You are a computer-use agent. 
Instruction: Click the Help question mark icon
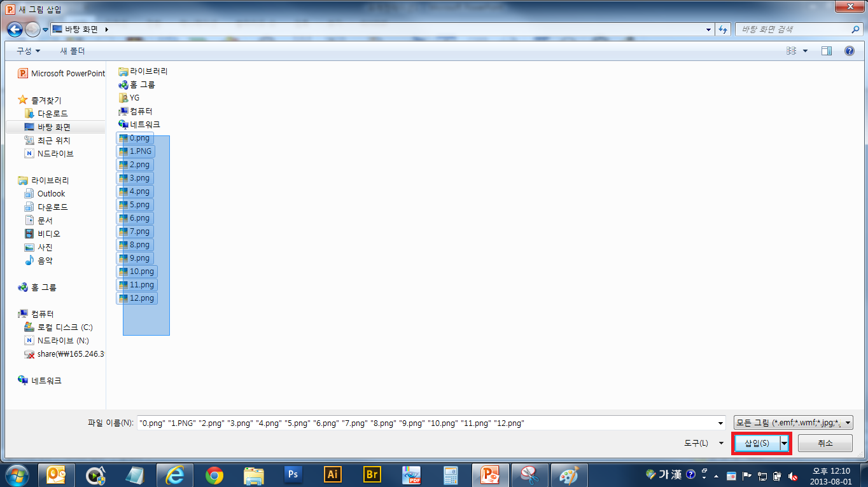click(849, 51)
